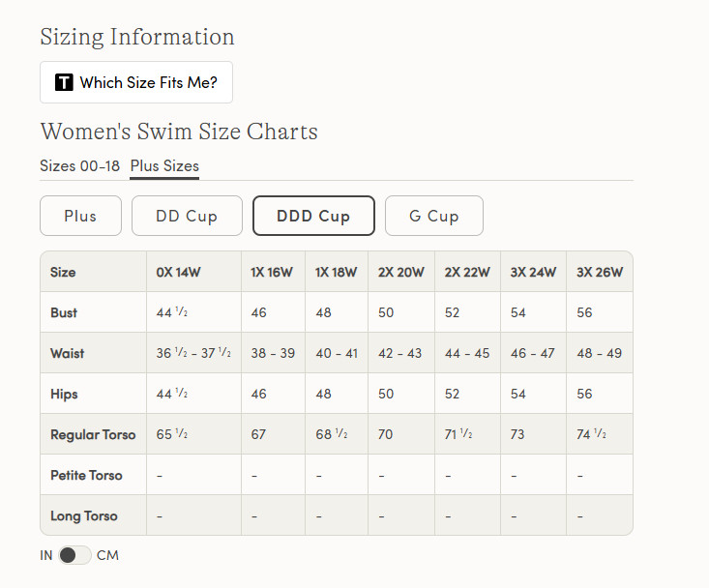The image size is (709, 588).
Task: Click the Waist value 38 - 39 cell
Action: click(273, 353)
